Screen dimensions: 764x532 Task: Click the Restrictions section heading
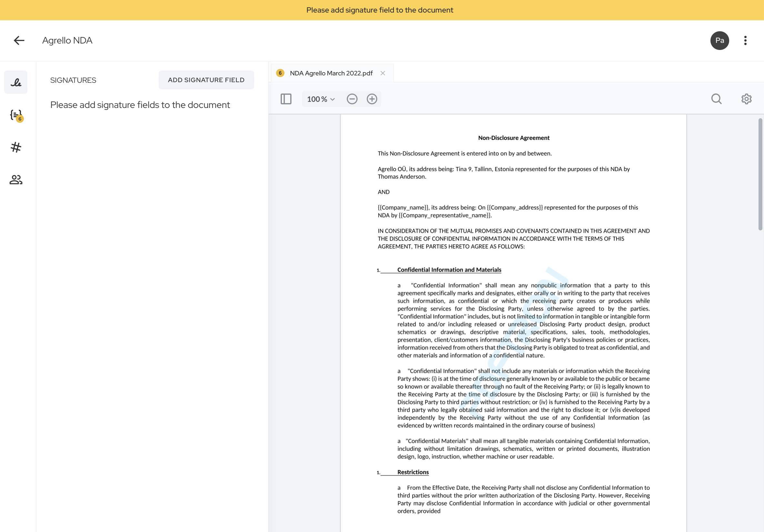[x=412, y=472]
